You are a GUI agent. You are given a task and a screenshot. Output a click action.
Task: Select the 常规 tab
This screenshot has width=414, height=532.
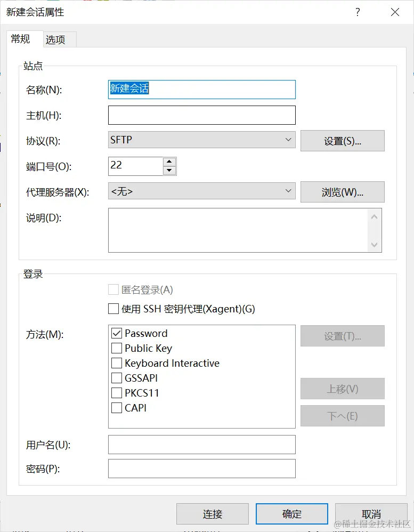pos(21,39)
